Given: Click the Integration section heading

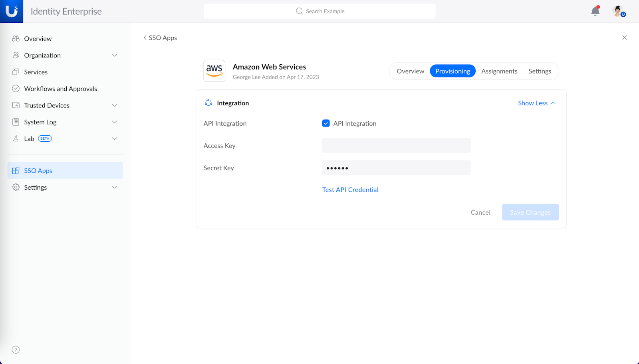Looking at the screenshot, I should tap(233, 103).
